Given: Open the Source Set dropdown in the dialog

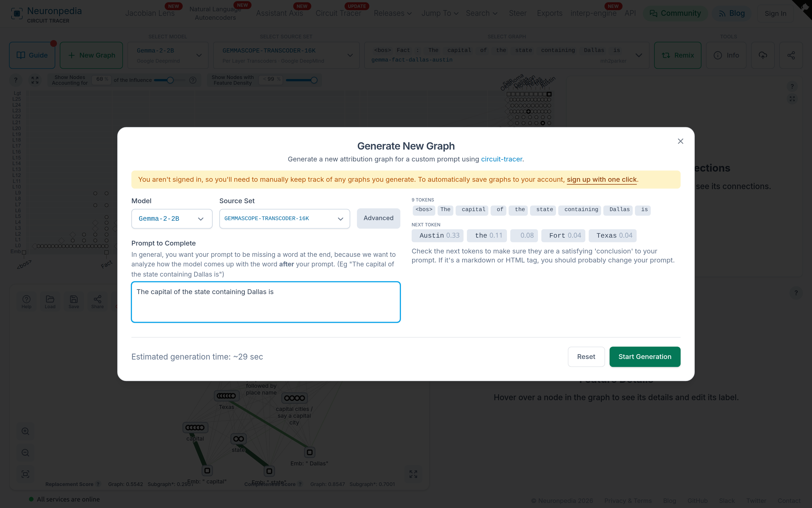Looking at the screenshot, I should 284,219.
